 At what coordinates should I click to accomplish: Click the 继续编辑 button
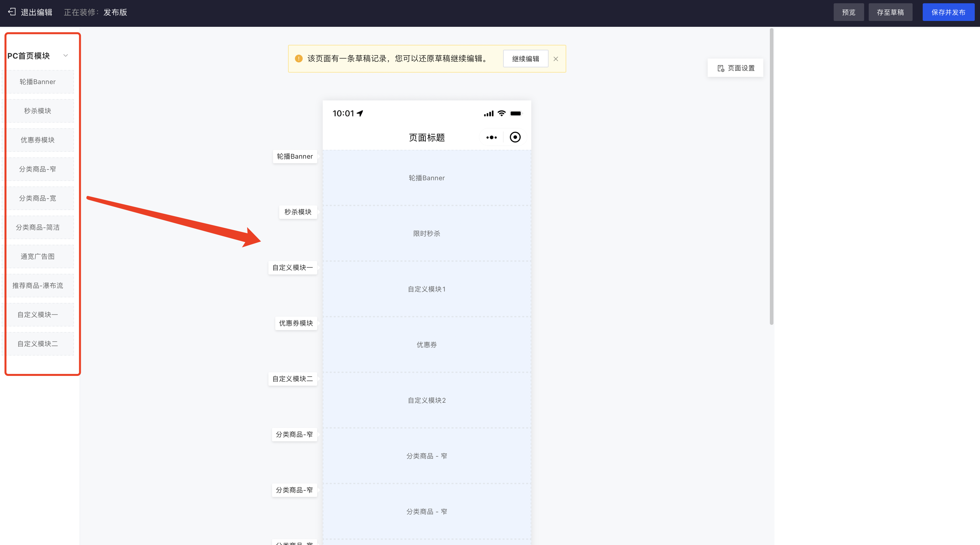(525, 59)
